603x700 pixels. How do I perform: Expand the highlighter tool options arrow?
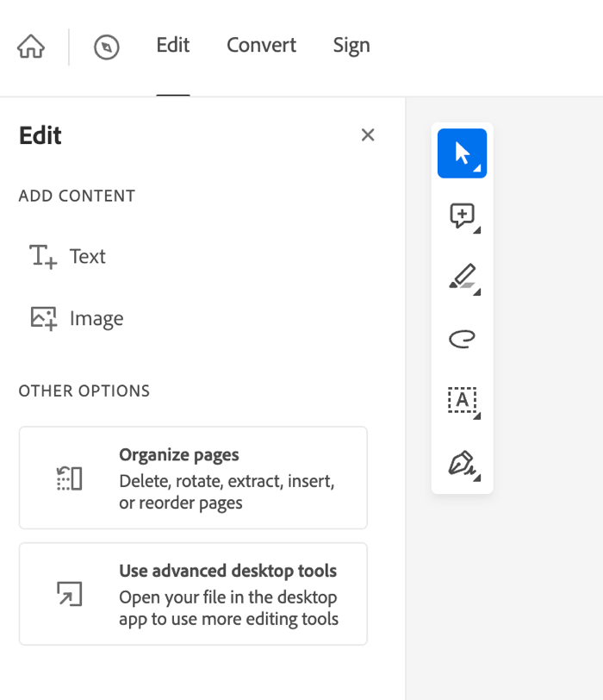(477, 293)
